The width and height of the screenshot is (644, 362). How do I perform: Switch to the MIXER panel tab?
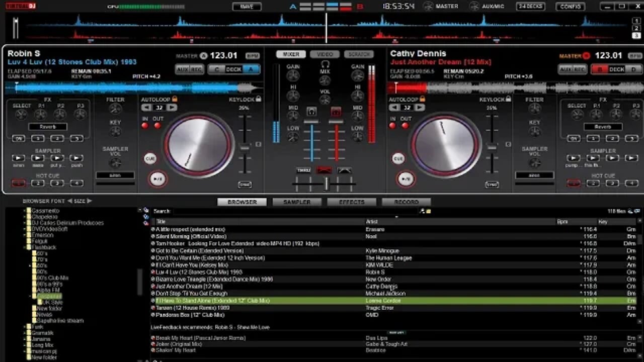(291, 54)
